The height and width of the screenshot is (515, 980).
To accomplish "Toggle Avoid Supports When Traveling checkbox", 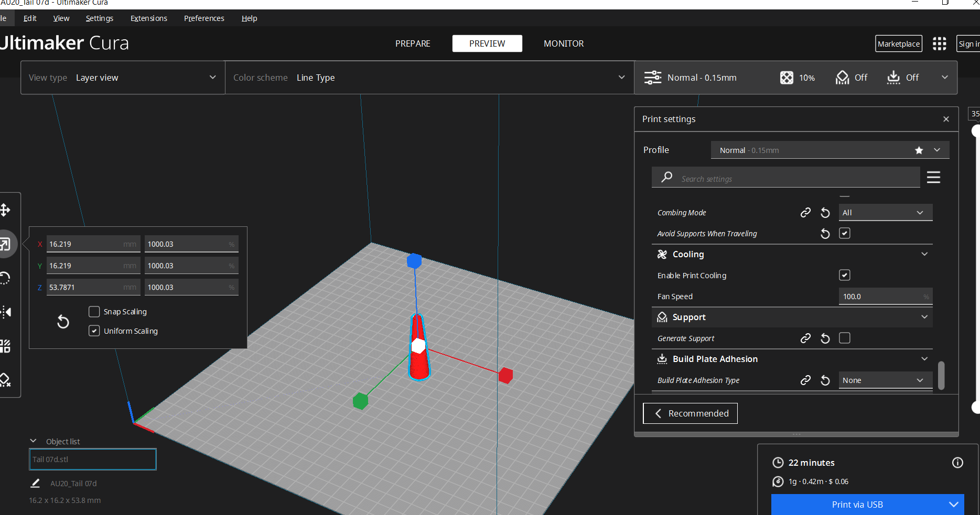I will click(844, 233).
